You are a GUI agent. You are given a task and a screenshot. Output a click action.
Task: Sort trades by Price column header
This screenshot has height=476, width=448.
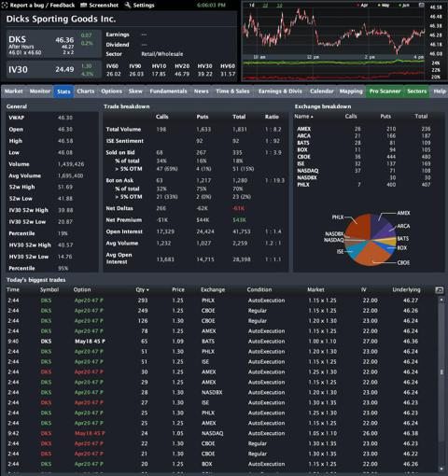pos(178,289)
